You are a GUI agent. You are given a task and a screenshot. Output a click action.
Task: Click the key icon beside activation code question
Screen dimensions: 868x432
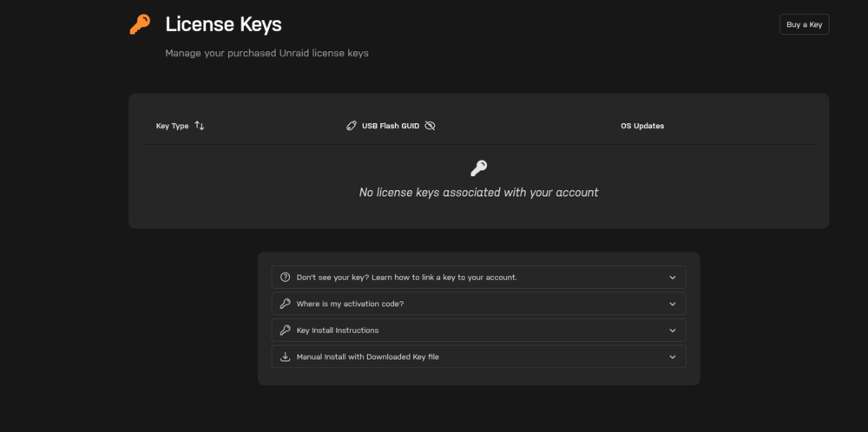[285, 304]
